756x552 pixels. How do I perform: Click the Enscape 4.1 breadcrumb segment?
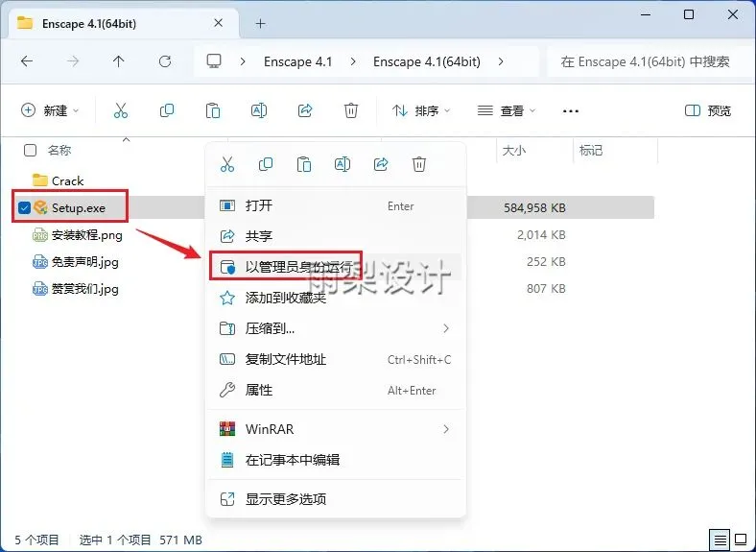(298, 61)
